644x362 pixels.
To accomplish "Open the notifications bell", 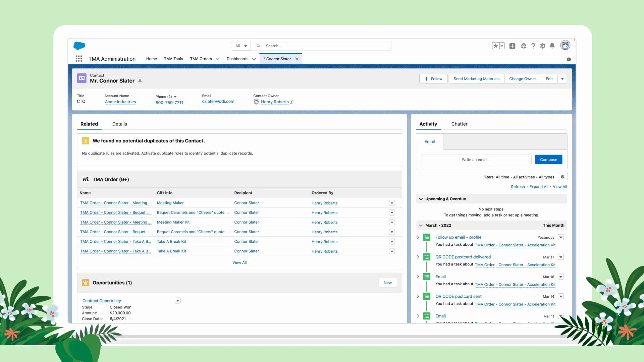I will 552,46.
